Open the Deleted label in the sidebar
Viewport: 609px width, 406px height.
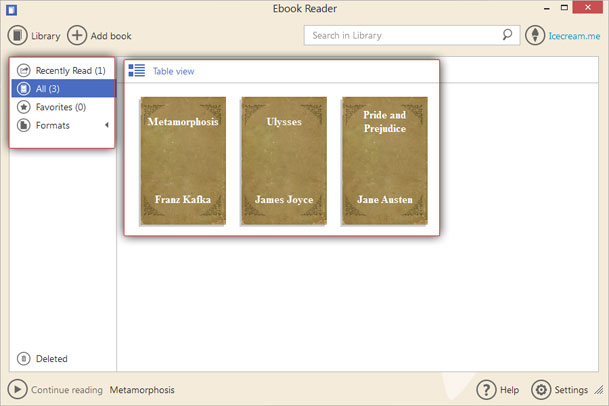[52, 359]
